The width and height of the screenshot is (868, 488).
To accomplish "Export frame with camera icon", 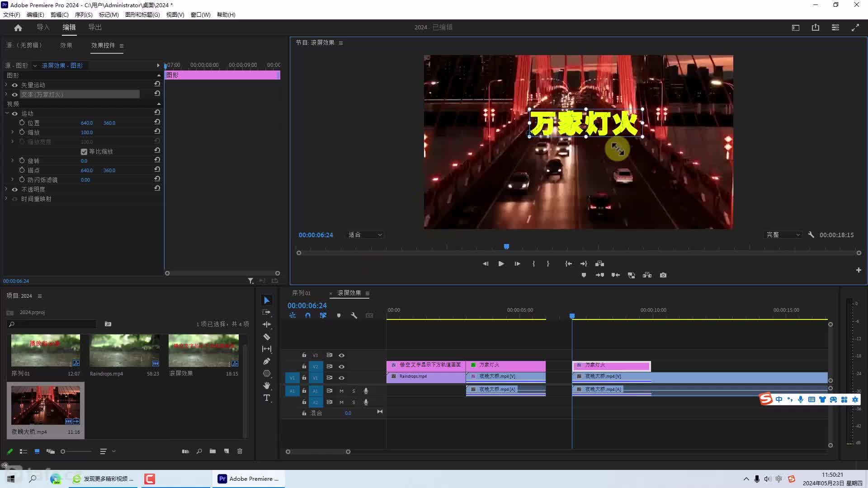I will click(x=663, y=275).
